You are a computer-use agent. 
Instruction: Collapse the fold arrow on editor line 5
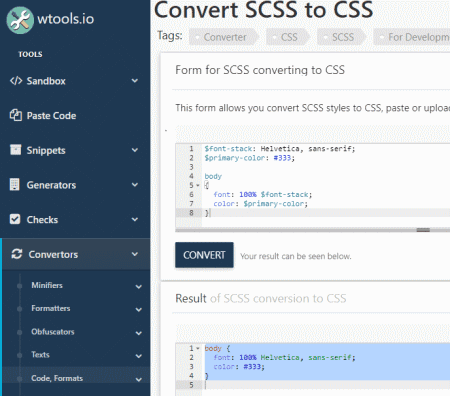coord(198,185)
